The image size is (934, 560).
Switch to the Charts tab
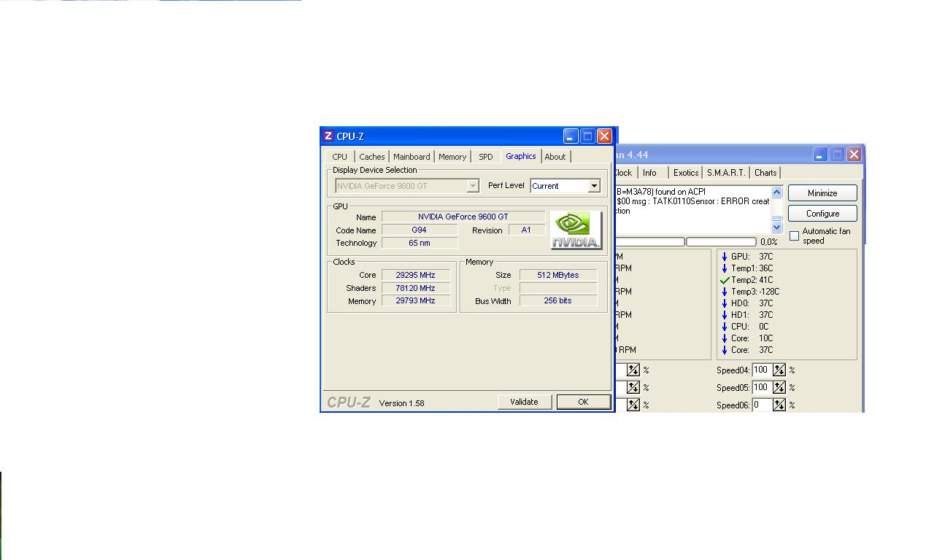click(765, 173)
